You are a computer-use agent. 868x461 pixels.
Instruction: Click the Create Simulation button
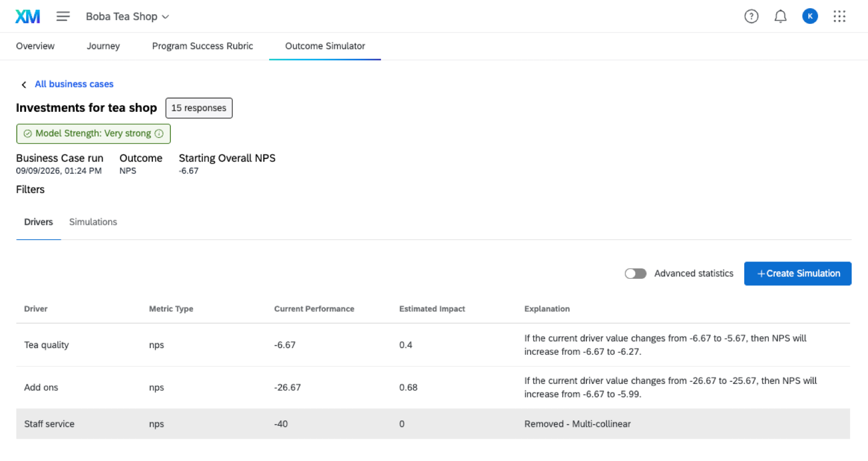(797, 273)
